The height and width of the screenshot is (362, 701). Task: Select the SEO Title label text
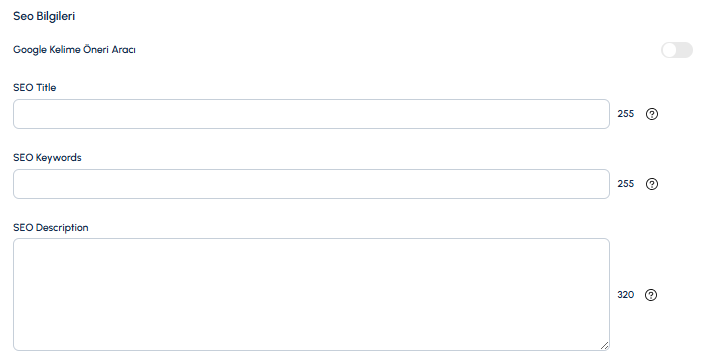[34, 88]
